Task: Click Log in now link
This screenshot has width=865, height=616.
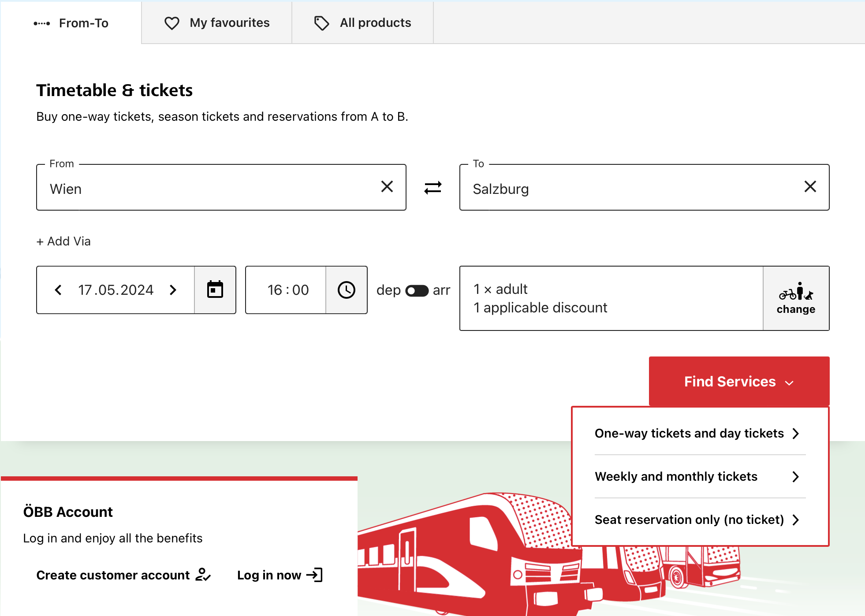Action: [280, 575]
